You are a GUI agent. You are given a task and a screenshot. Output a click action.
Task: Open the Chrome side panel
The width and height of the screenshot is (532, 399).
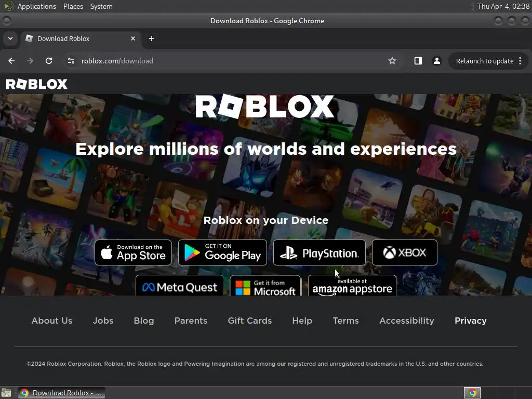[x=418, y=61]
